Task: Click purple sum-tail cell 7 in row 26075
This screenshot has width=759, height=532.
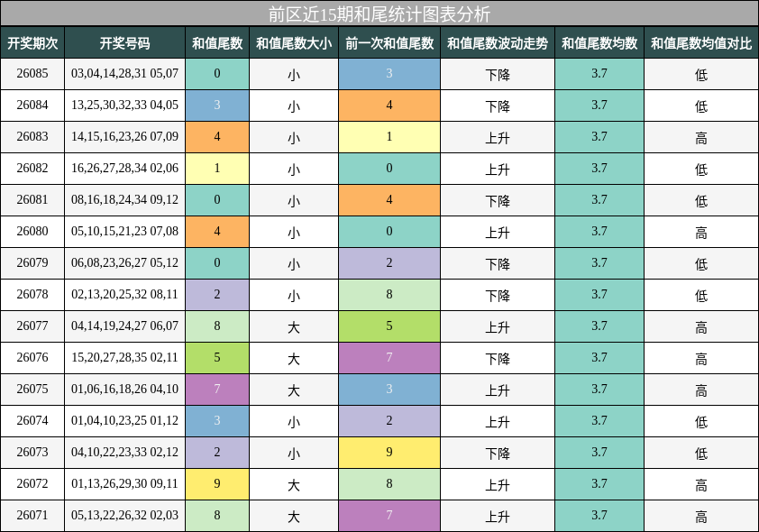Action: click(x=217, y=390)
